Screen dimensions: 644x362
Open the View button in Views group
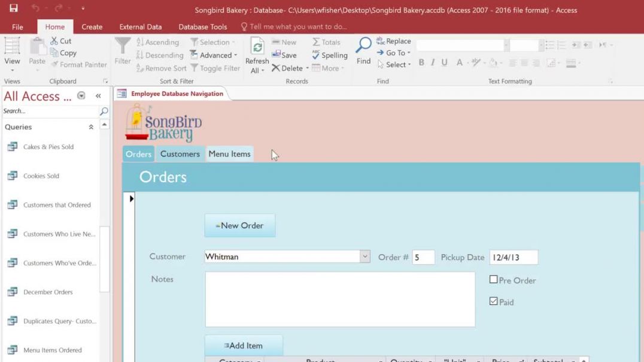coord(12,55)
